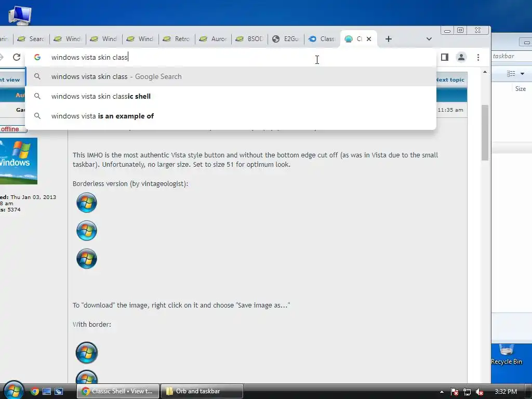Switch to the 'Searc' tab

pos(31,39)
